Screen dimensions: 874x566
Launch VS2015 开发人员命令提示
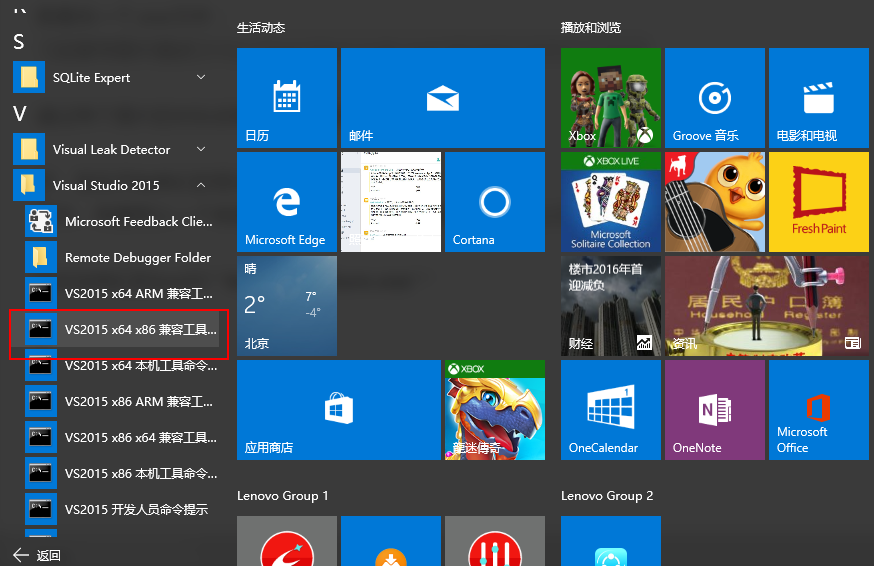[x=122, y=509]
